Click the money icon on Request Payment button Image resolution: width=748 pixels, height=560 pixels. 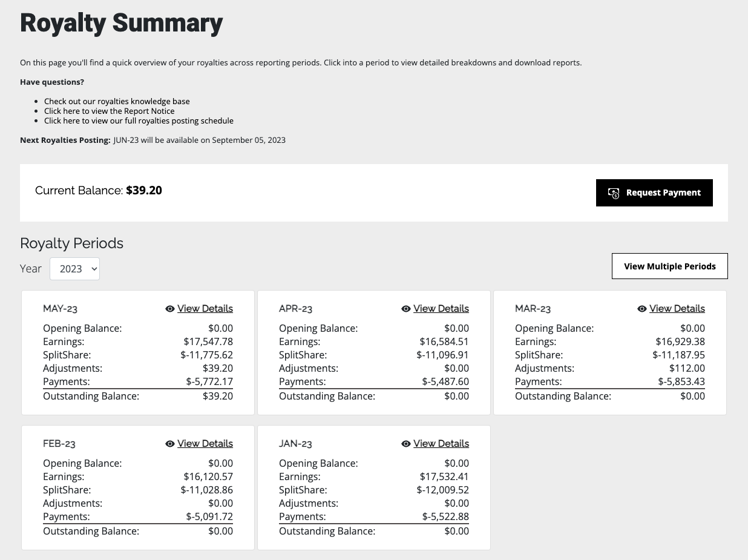click(x=614, y=193)
